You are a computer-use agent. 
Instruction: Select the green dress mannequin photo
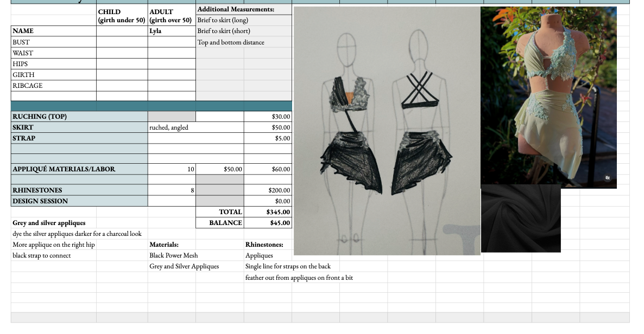pyautogui.click(x=549, y=97)
